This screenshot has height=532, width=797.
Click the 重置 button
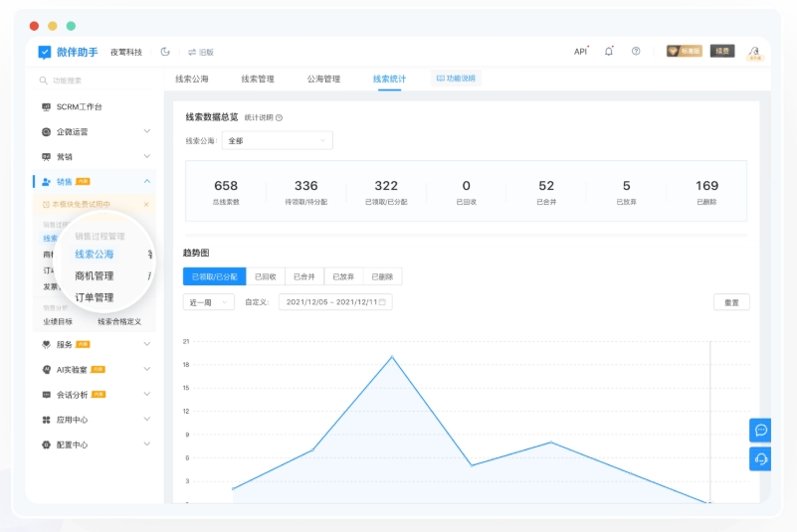tap(731, 301)
